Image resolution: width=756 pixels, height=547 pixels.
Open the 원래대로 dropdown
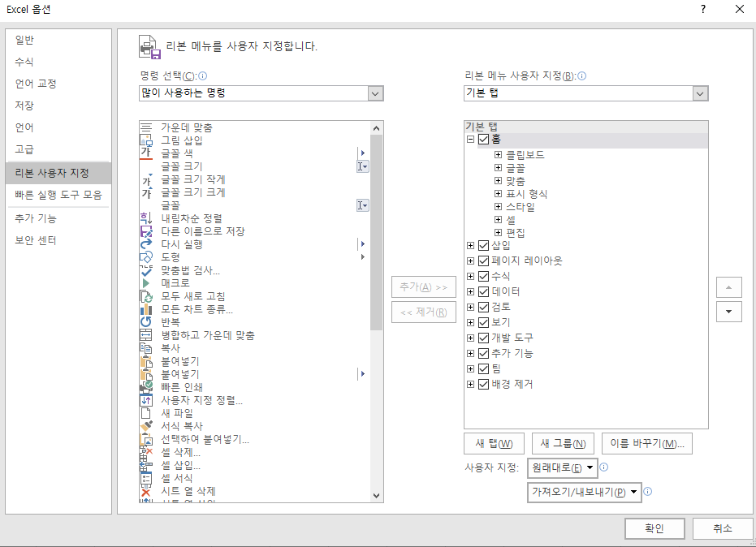[x=563, y=468]
